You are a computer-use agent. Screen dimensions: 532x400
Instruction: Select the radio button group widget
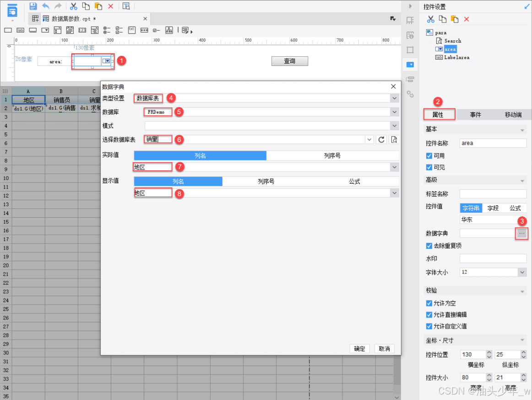(107, 30)
